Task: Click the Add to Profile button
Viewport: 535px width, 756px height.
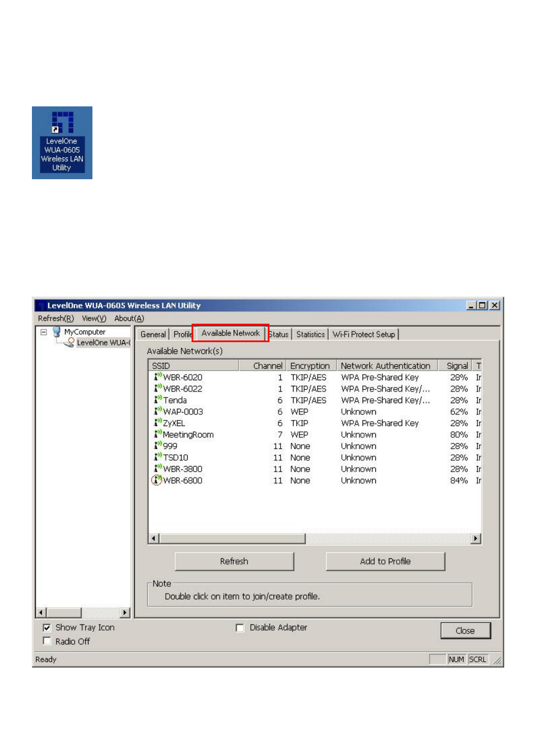Action: [385, 561]
